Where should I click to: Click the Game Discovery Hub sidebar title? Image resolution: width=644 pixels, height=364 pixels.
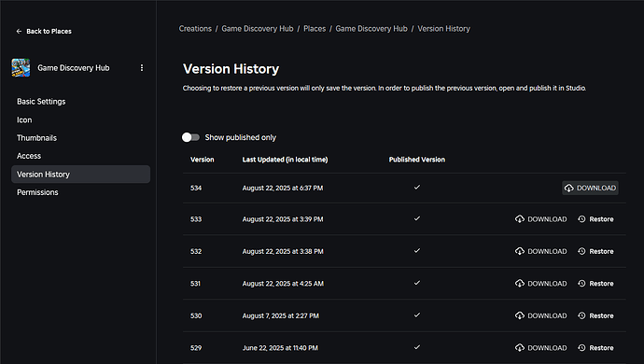[74, 68]
